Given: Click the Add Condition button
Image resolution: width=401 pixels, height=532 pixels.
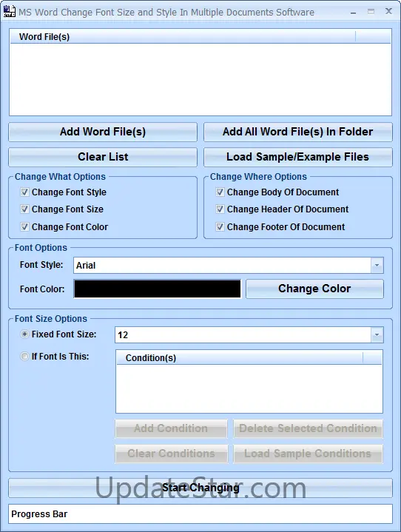Looking at the screenshot, I should pos(171,428).
